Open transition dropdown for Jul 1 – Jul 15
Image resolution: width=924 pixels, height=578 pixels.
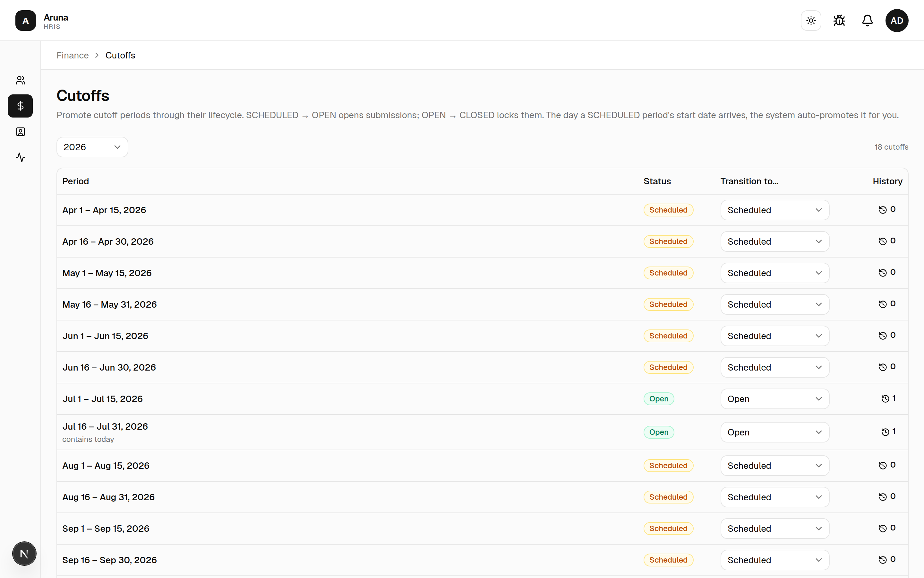coord(775,399)
